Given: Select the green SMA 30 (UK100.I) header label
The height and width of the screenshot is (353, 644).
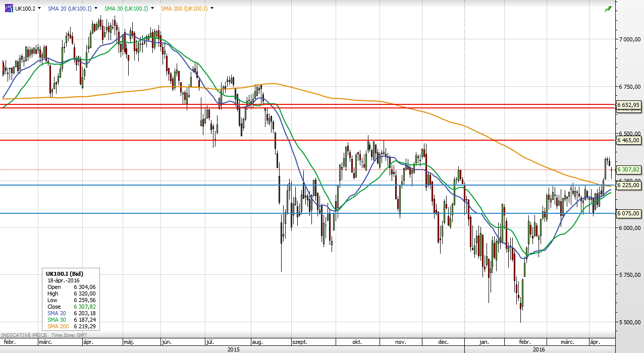Looking at the screenshot, I should (x=126, y=9).
